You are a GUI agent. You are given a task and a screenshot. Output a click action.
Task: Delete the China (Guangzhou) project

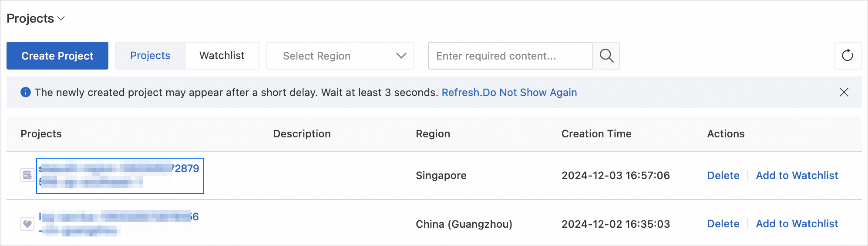[723, 224]
